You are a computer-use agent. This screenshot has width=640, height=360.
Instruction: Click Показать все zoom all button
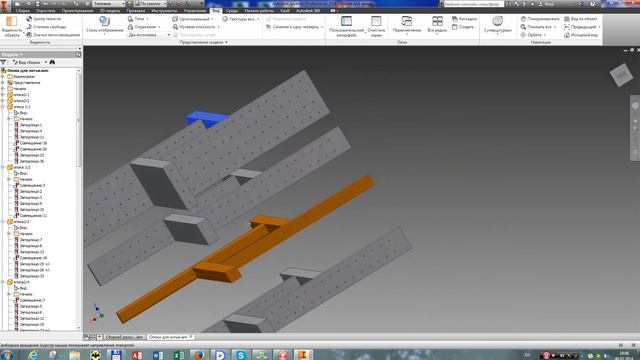(539, 27)
